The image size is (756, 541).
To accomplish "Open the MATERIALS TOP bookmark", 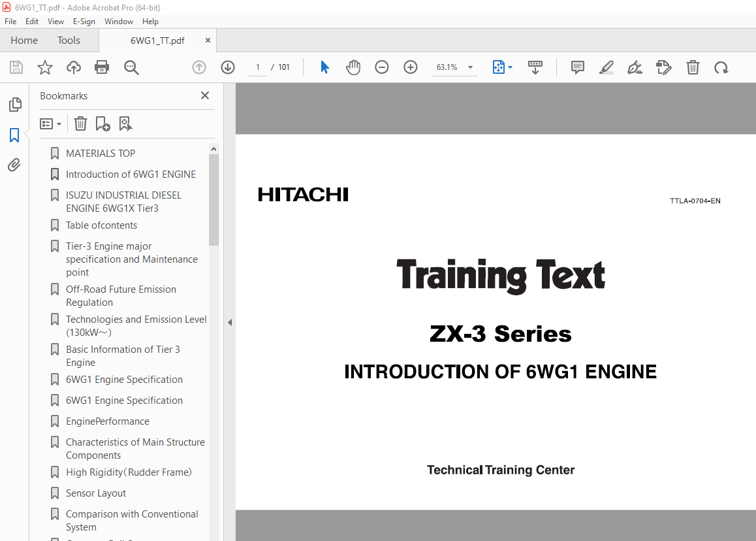I will [101, 154].
